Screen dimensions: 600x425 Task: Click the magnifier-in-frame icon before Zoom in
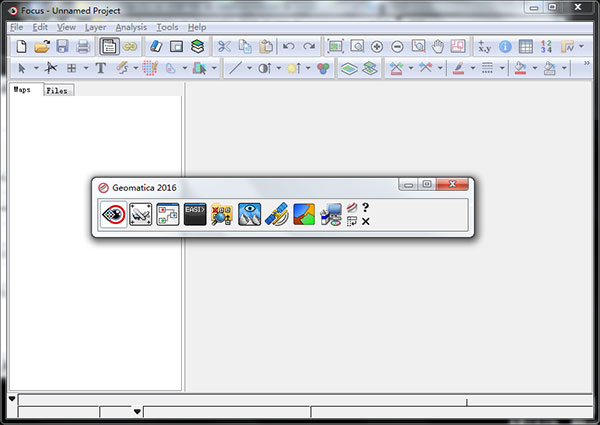coord(357,47)
